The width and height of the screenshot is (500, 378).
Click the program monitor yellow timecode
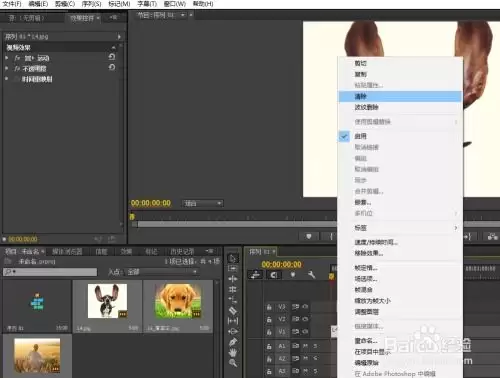tap(151, 203)
